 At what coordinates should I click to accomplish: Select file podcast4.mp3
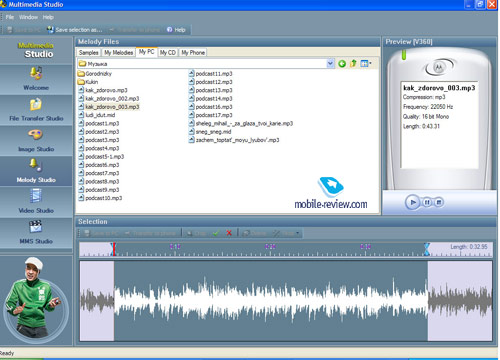click(x=99, y=149)
